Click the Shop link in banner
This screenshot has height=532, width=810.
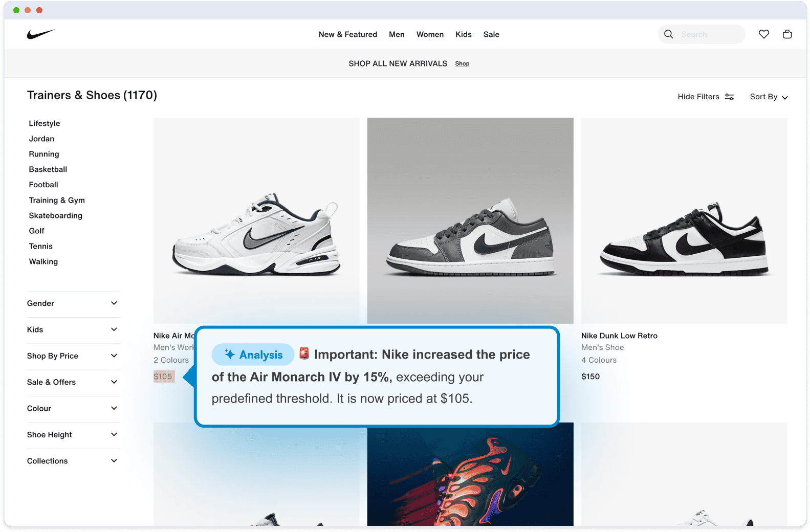point(462,64)
